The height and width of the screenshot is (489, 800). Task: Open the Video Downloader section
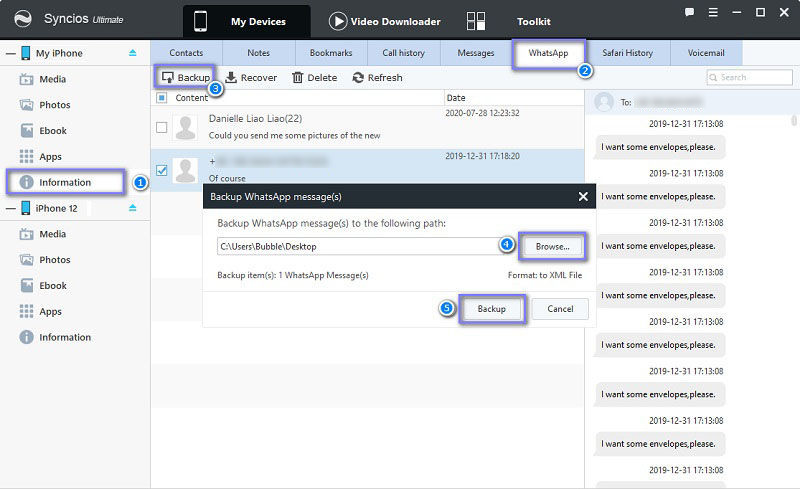(385, 21)
